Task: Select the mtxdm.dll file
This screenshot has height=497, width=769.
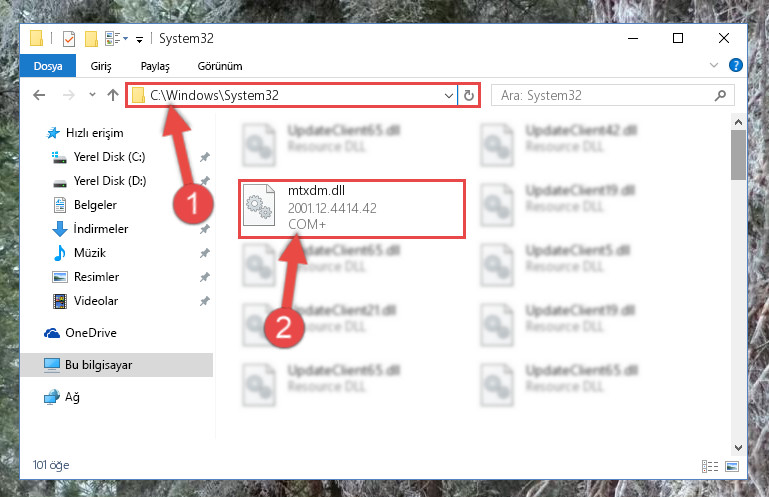Action: (352, 209)
